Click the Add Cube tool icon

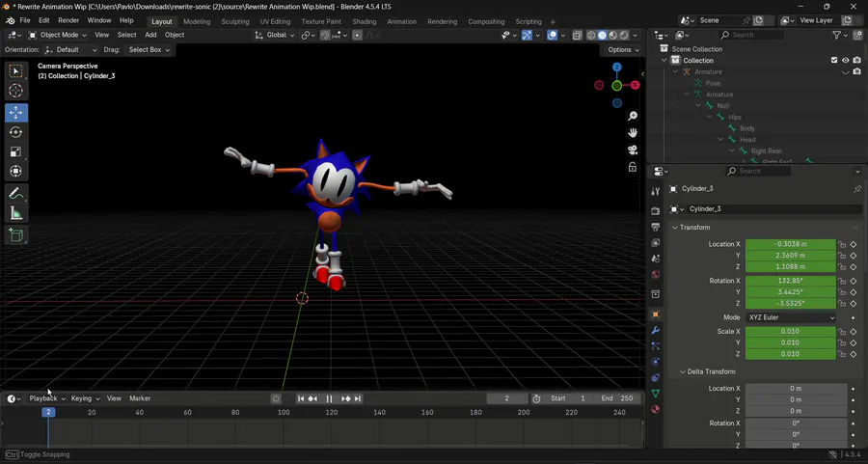pos(16,234)
